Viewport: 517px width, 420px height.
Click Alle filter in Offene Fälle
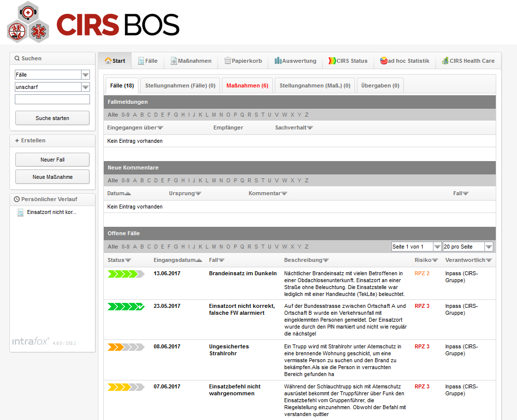tap(113, 247)
